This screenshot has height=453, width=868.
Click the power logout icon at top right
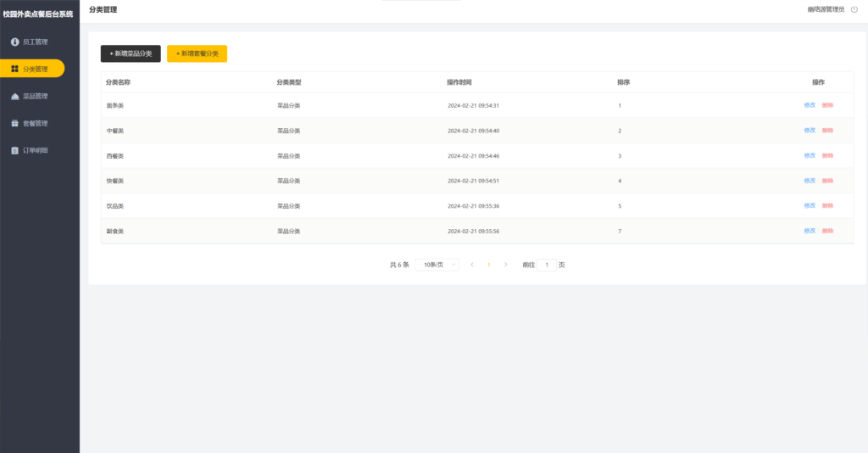coord(854,9)
